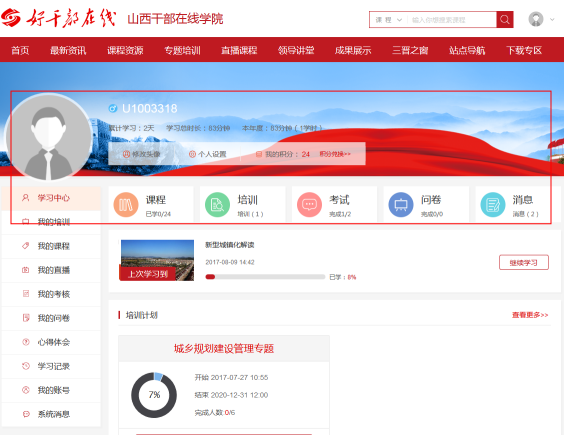This screenshot has width=564, height=435.
Task: Click the 上次学习到 course thumbnail
Action: [157, 260]
